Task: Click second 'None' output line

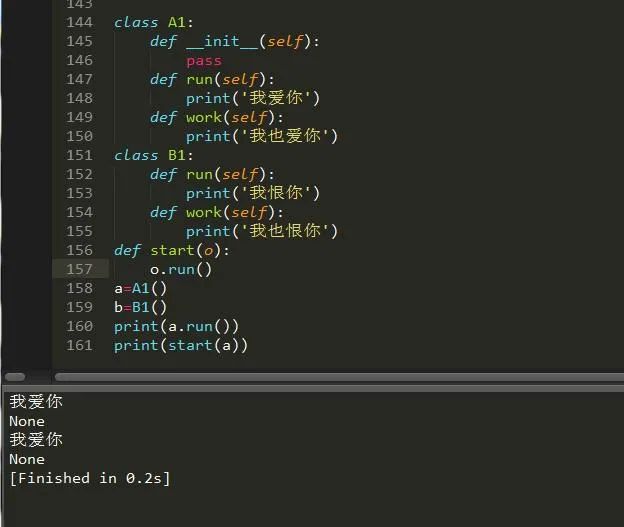Action: point(27,460)
